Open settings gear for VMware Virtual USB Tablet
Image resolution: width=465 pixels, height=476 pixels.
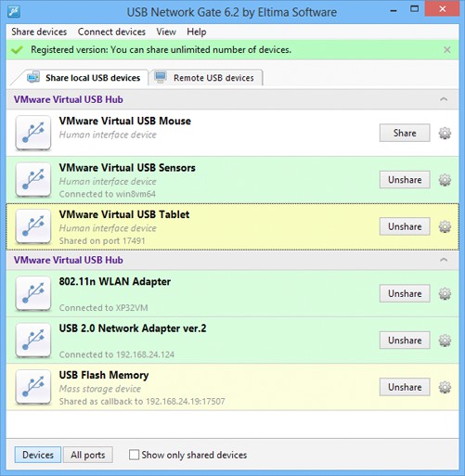coord(445,226)
